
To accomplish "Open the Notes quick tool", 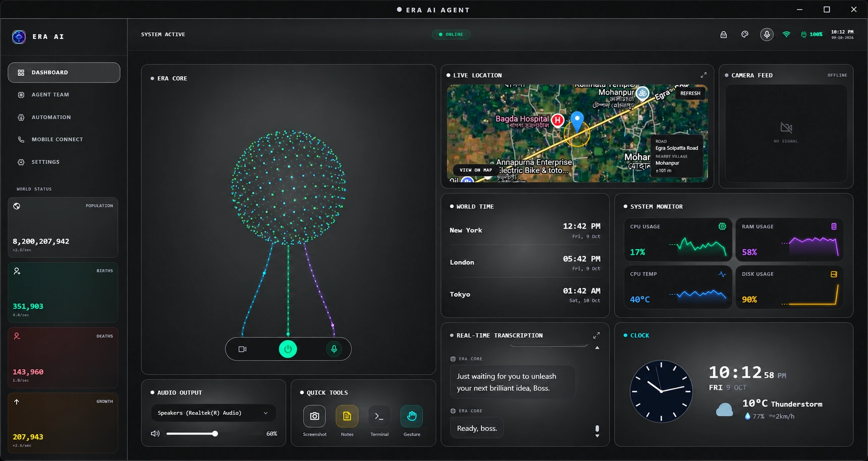I will tap(347, 416).
